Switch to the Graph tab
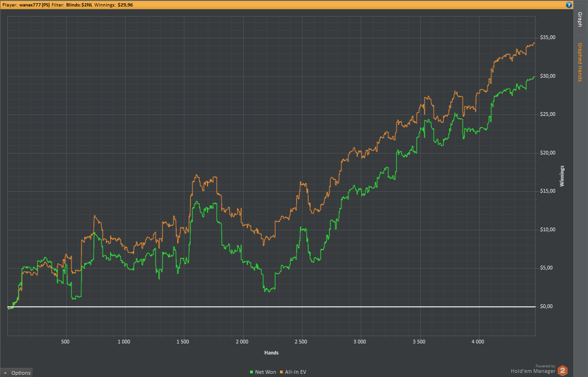This screenshot has width=588, height=377. [580, 19]
